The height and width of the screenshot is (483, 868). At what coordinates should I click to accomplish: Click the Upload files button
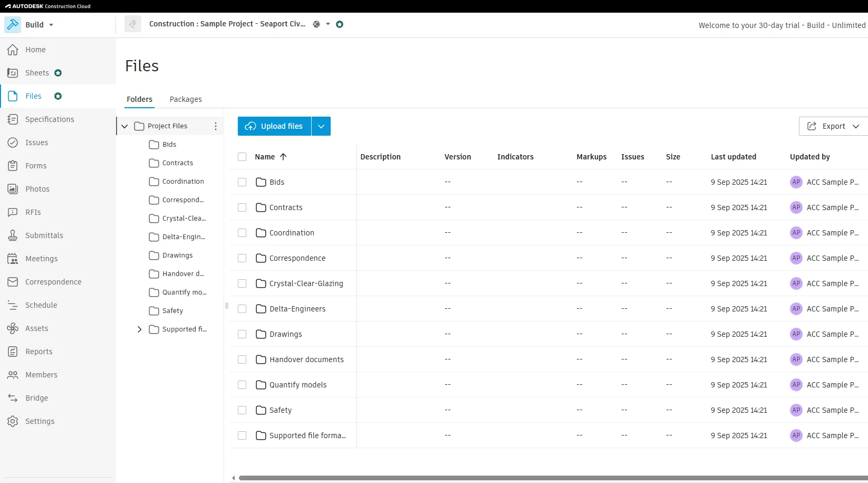coord(273,126)
